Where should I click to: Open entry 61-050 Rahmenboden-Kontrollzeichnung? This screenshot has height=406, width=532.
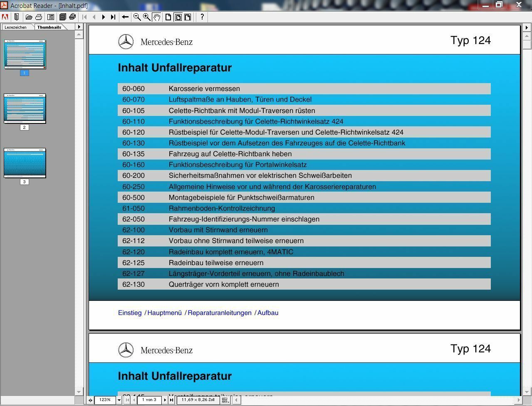304,208
